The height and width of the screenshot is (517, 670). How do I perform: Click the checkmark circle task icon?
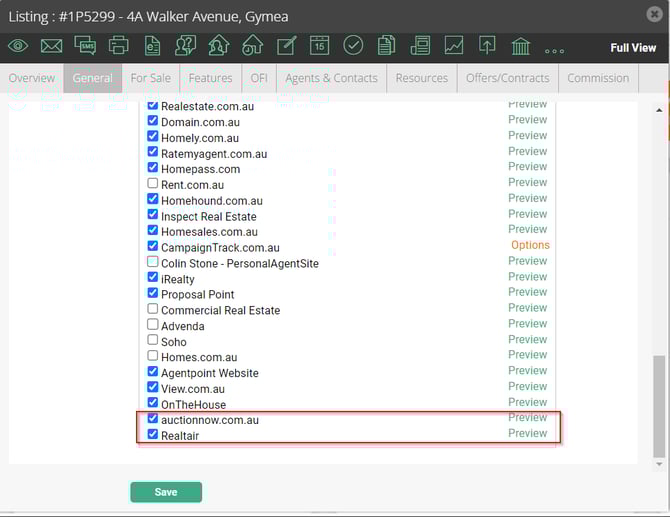tap(353, 45)
